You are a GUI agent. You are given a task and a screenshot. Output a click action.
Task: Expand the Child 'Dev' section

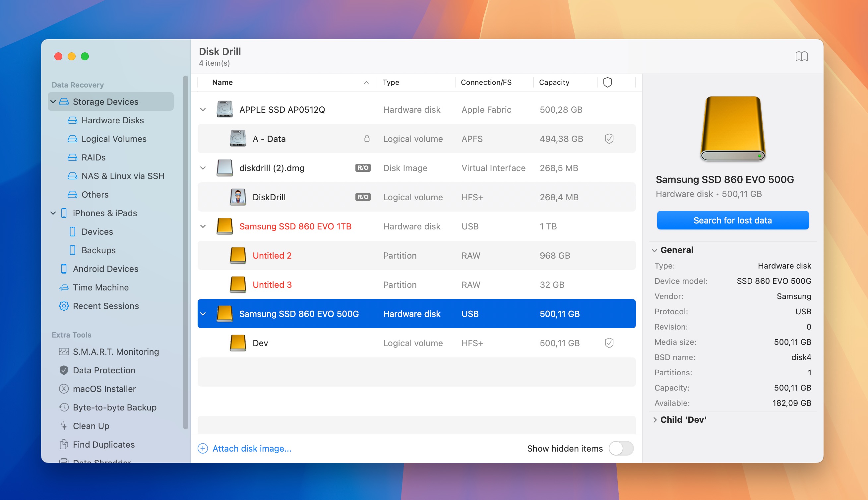[x=654, y=420]
